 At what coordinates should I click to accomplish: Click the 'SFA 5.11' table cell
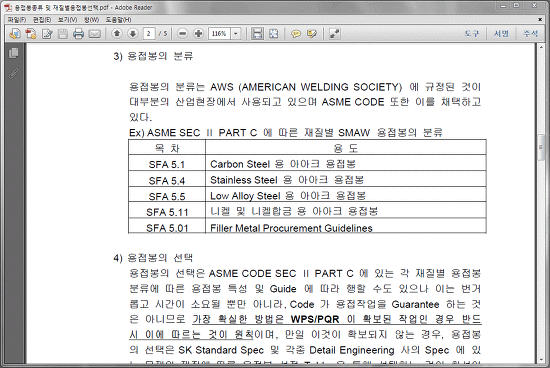coord(167,211)
